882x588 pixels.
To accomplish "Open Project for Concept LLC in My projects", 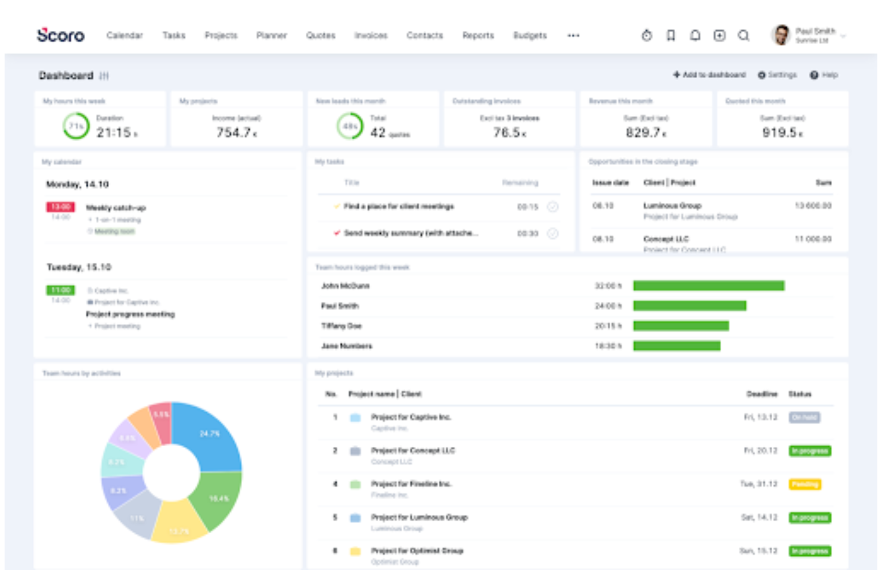I will [413, 450].
